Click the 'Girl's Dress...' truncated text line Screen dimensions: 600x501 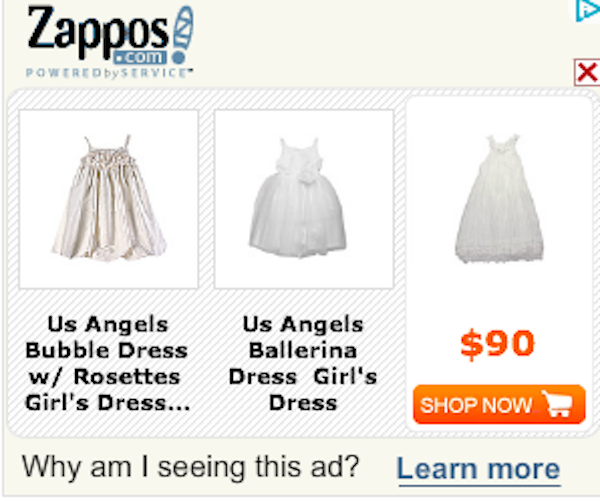pos(108,403)
